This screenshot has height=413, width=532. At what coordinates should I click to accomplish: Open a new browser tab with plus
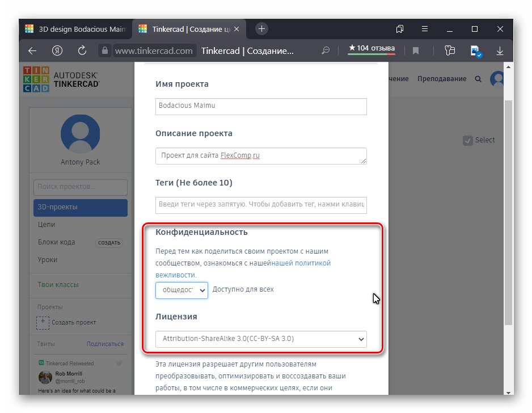261,29
